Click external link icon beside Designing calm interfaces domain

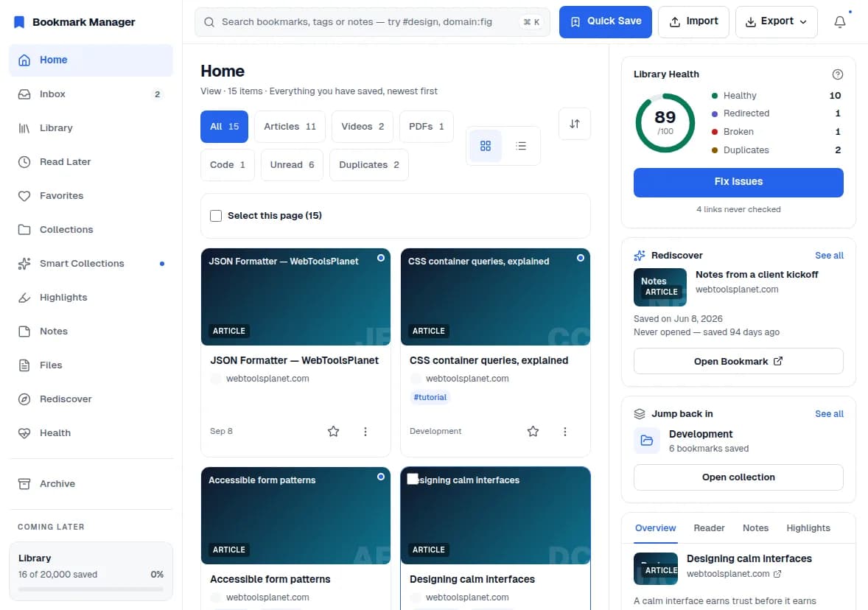777,574
